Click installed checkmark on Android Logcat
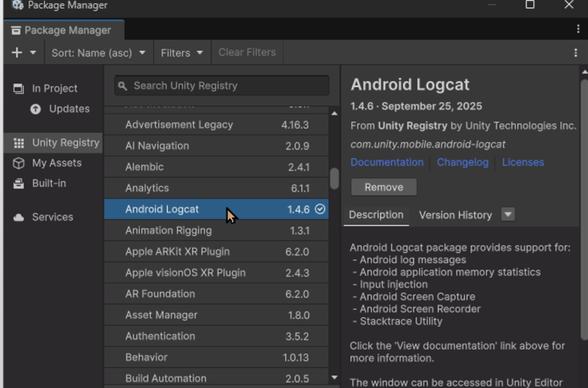 click(320, 209)
